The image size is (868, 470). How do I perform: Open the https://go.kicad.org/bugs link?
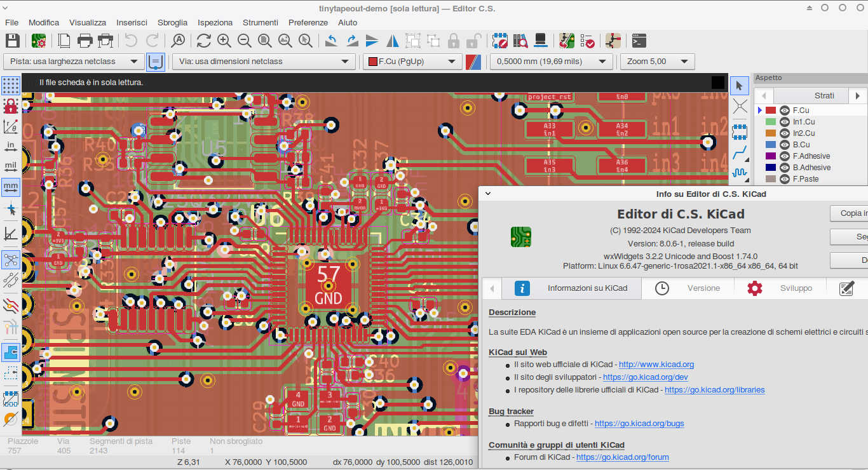coord(639,424)
